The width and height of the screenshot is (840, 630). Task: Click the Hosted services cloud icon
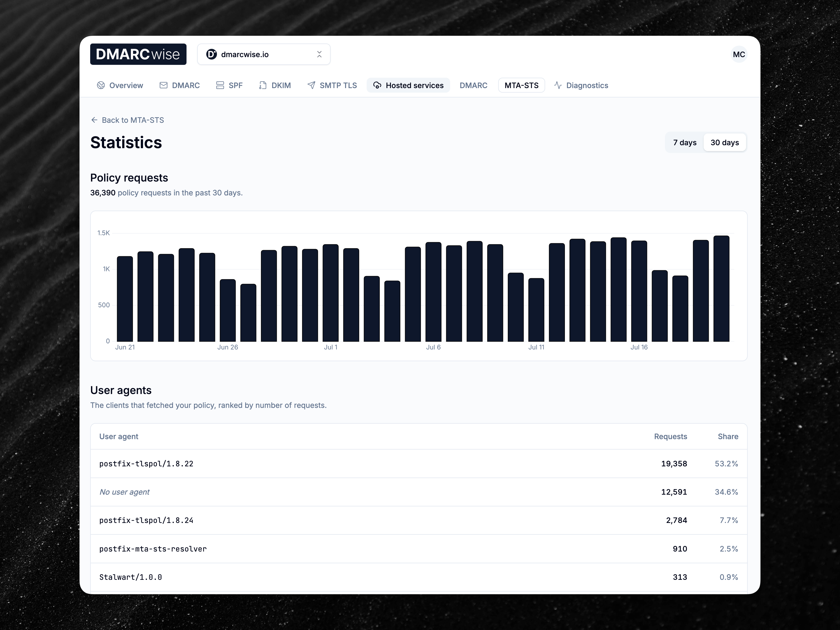377,85
